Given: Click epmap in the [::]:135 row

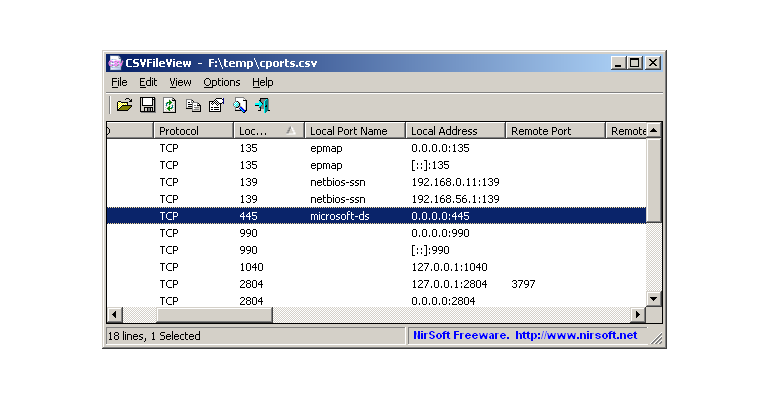Looking at the screenshot, I should pyautogui.click(x=326, y=165).
